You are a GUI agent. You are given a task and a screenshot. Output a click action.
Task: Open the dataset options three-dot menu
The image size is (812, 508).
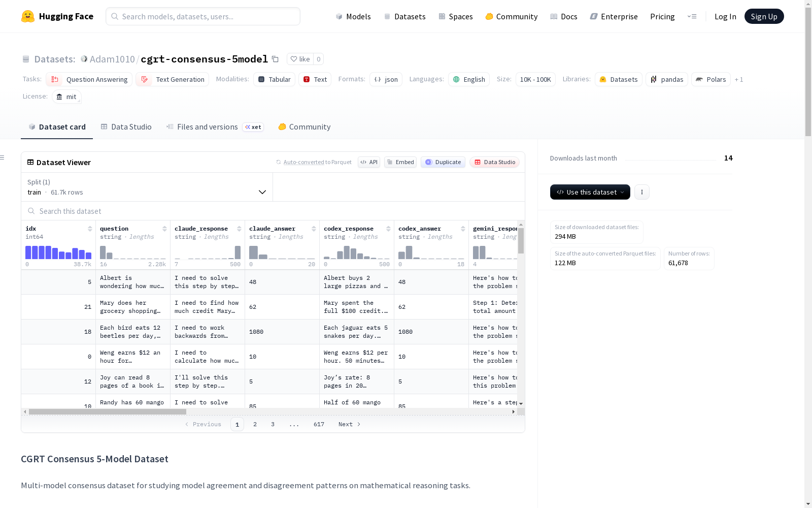[642, 192]
